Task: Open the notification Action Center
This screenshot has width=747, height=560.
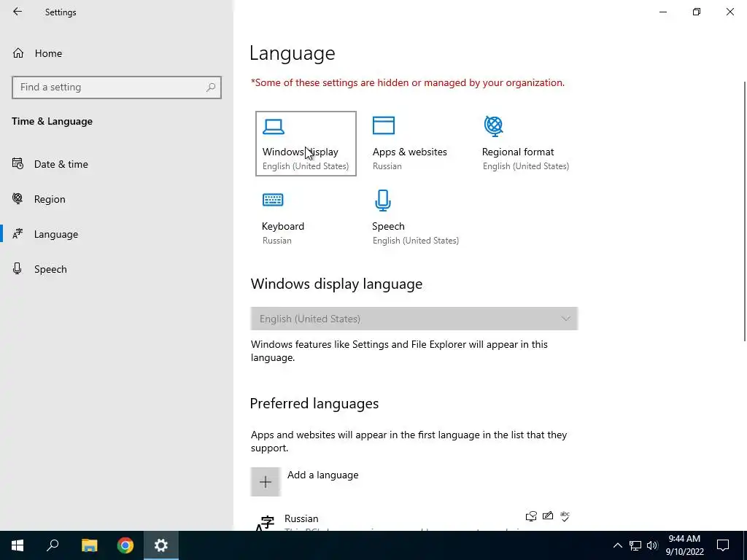Action: click(723, 545)
